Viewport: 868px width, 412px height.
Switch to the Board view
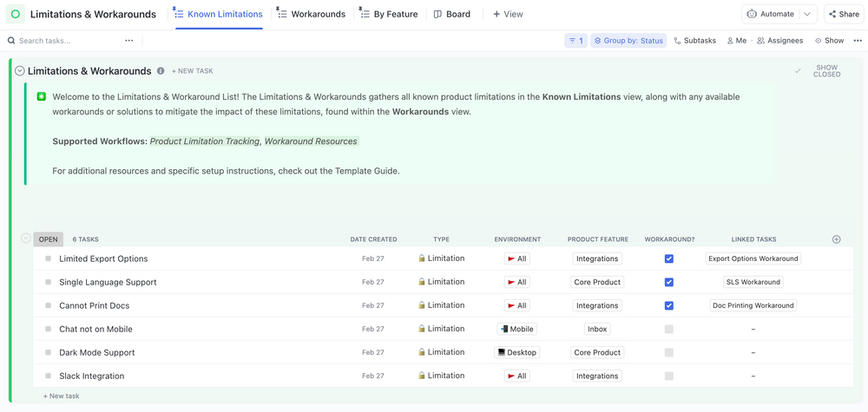[451, 15]
